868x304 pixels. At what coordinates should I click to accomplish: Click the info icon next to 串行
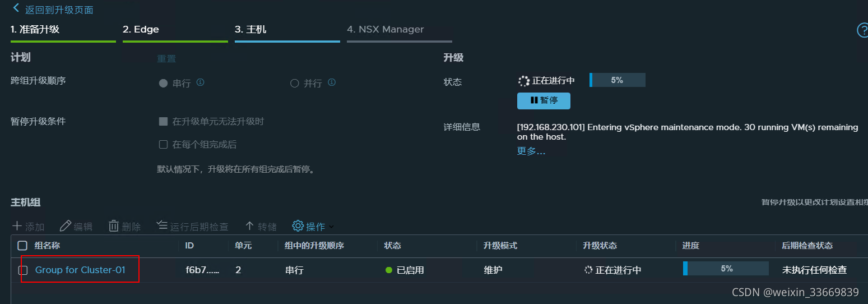200,82
